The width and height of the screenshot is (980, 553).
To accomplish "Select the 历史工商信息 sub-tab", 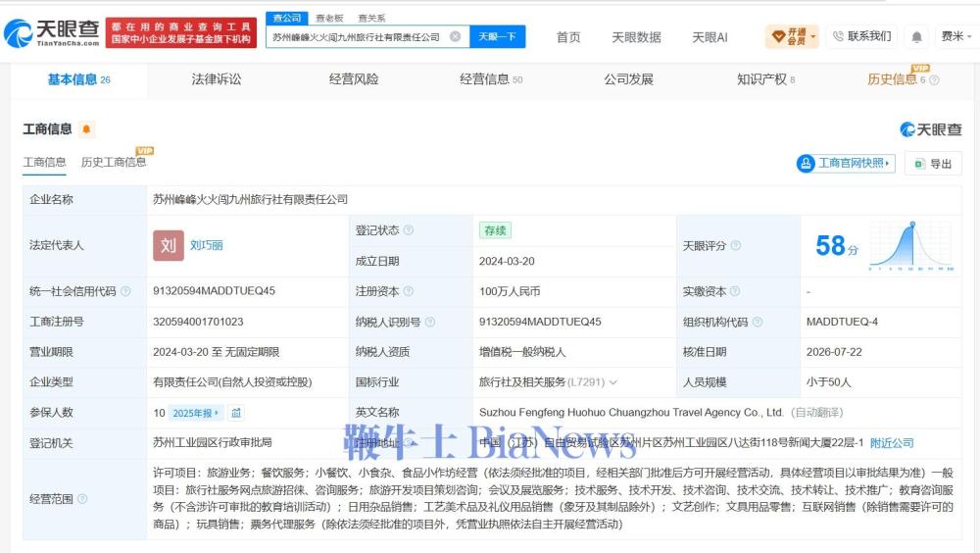I will (x=113, y=162).
